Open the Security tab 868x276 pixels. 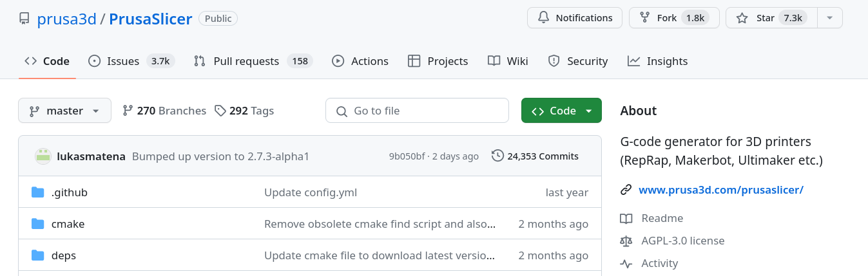(578, 61)
